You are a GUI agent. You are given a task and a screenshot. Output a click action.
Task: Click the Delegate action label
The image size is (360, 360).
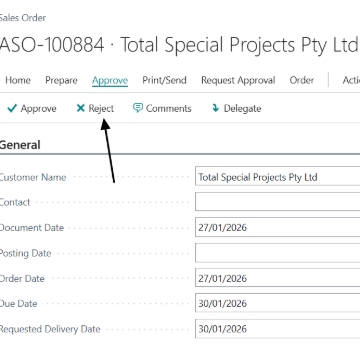point(242,109)
